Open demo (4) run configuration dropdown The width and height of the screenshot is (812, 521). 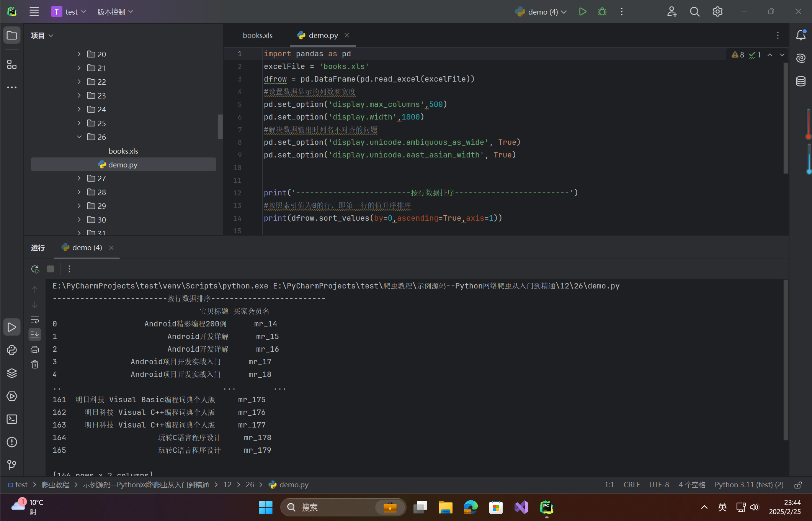point(541,12)
